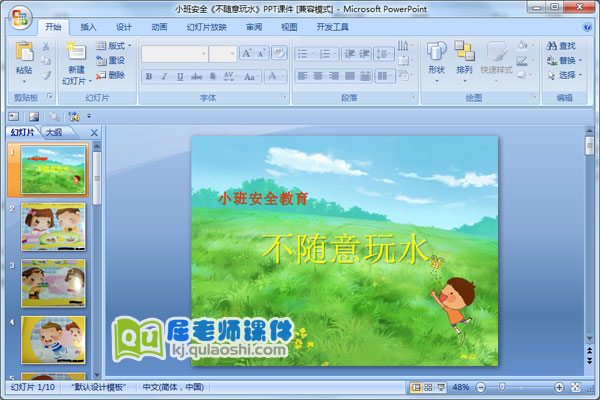This screenshot has height=400, width=600.
Task: Click the Increase Font Size icon
Action: pos(247,54)
